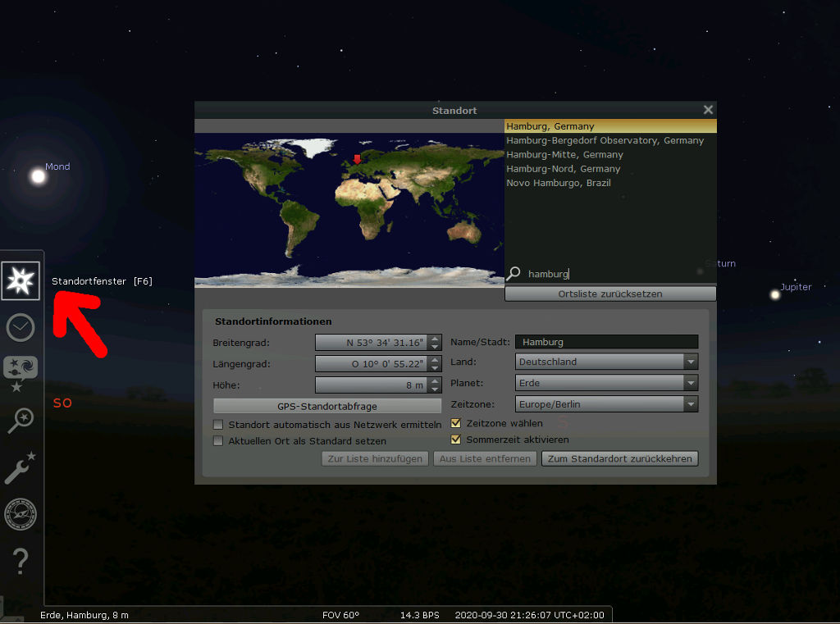Open the location window icon in sidebar
The height and width of the screenshot is (624, 840).
[21, 281]
